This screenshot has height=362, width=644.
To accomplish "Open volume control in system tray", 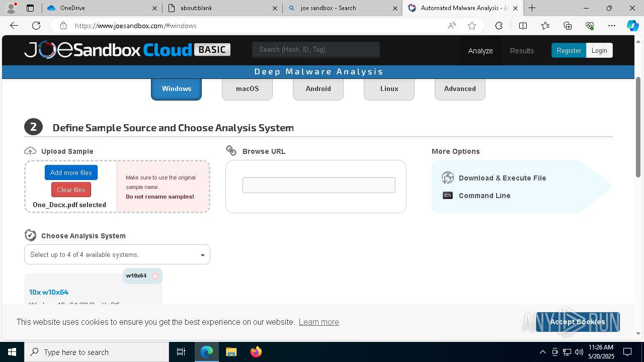I will click(579, 352).
